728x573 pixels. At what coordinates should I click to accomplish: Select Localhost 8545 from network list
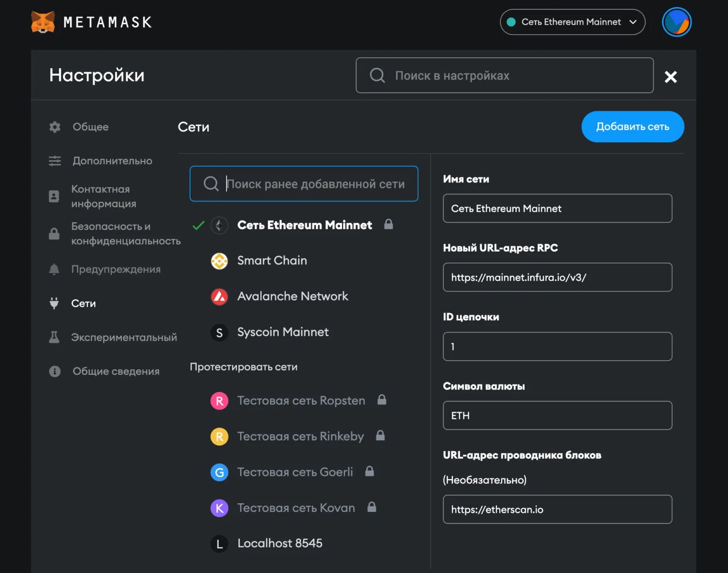click(279, 543)
